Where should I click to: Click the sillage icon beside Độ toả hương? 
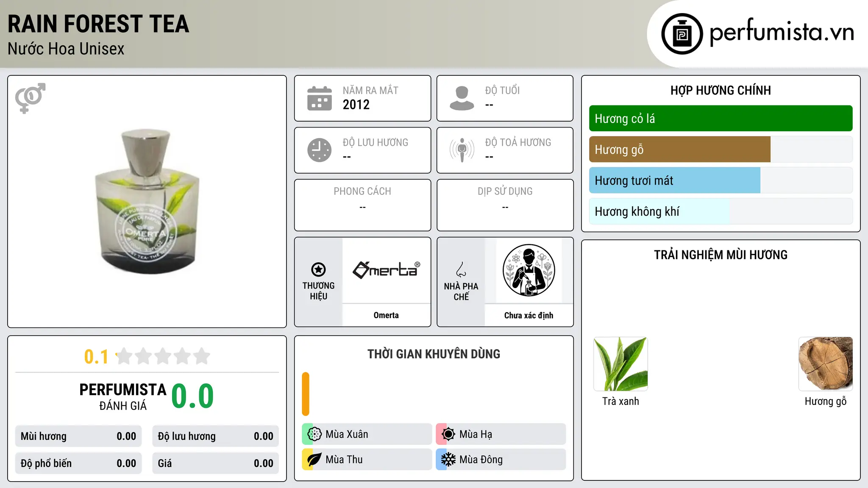462,150
